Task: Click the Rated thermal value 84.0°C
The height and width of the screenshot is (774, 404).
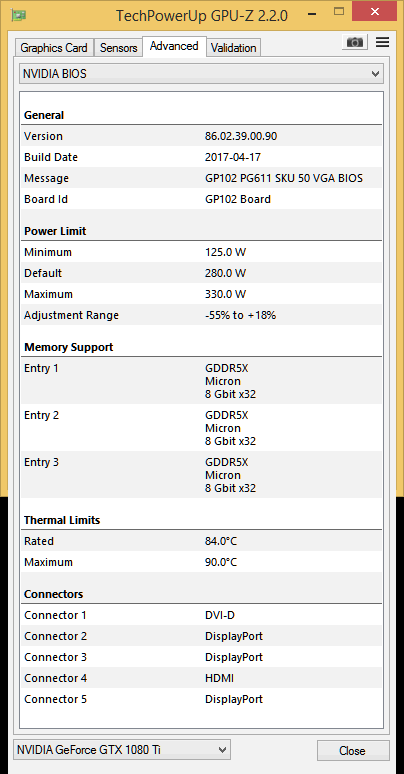Action: [221, 541]
